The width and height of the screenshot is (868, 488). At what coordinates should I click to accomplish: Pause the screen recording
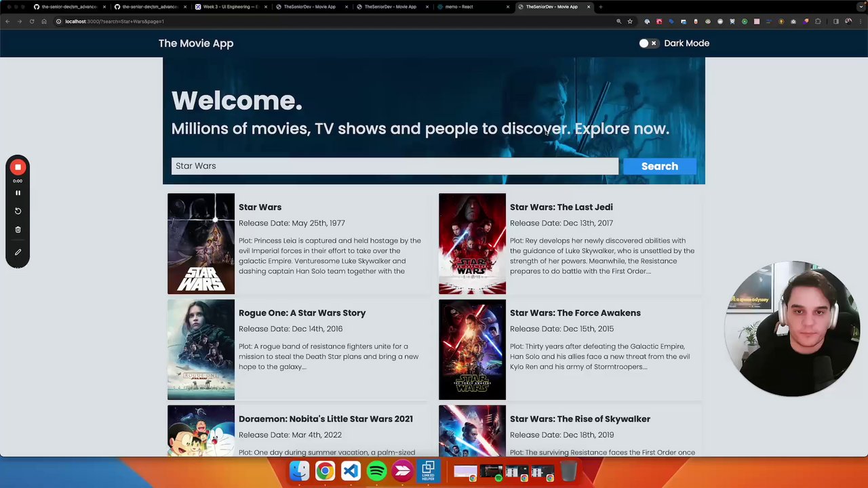[18, 193]
